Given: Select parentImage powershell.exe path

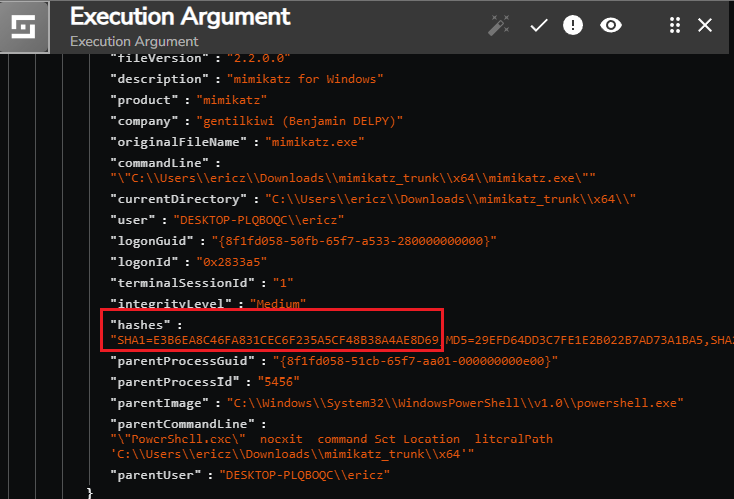Looking at the screenshot, I should point(455,403).
